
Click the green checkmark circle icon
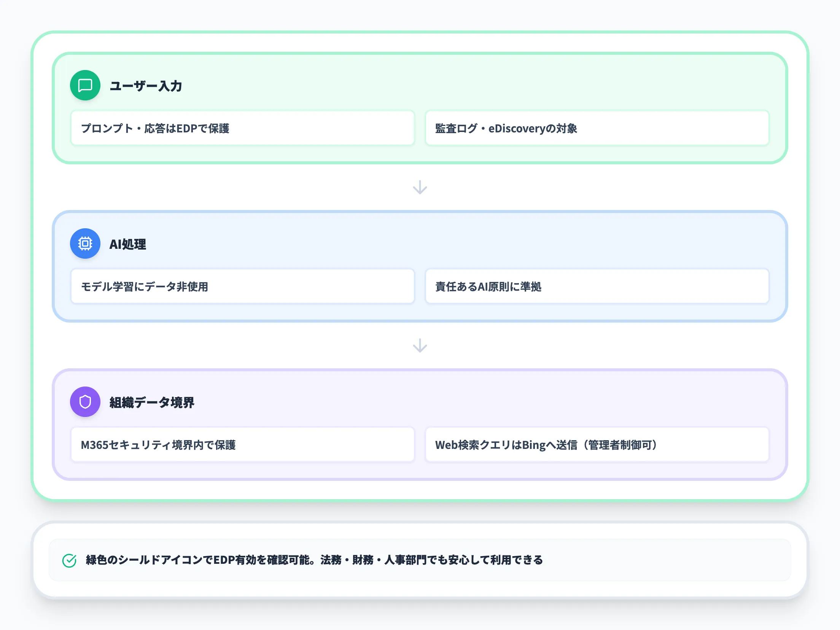coord(69,560)
